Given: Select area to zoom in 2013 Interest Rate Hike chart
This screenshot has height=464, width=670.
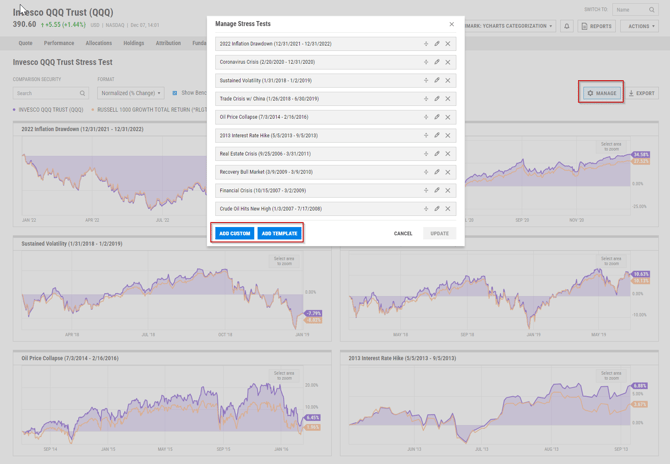Looking at the screenshot, I should click(x=611, y=376).
